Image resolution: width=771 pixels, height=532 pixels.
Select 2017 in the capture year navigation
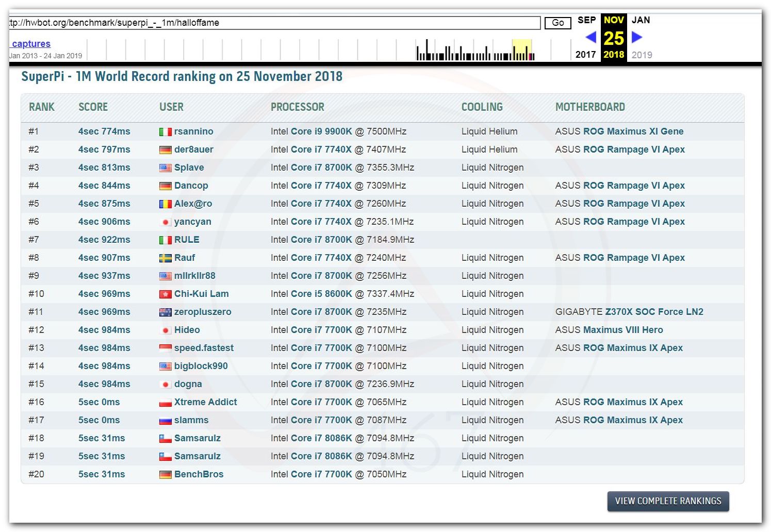coord(585,55)
